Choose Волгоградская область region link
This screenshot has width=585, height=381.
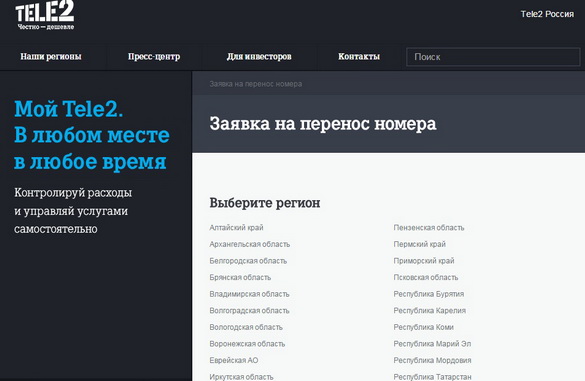pyautogui.click(x=249, y=310)
